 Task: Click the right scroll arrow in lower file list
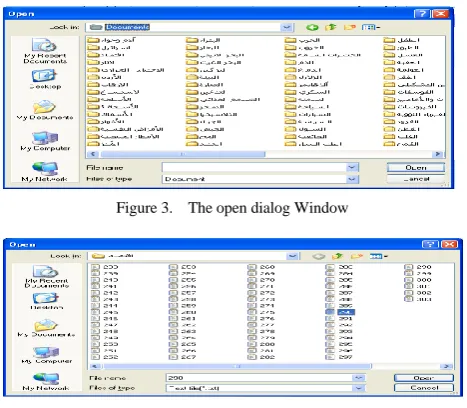[x=447, y=366]
